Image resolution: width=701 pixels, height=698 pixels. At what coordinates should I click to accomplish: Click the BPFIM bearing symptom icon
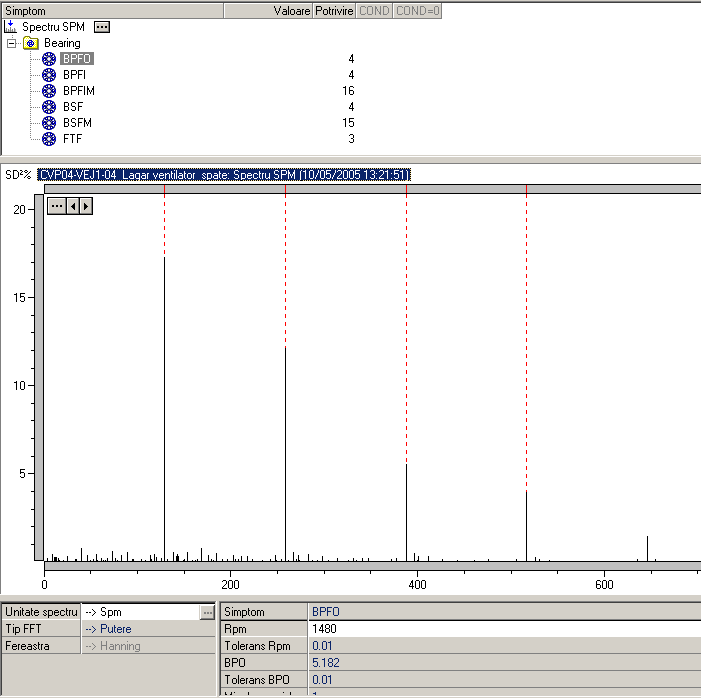[x=49, y=91]
